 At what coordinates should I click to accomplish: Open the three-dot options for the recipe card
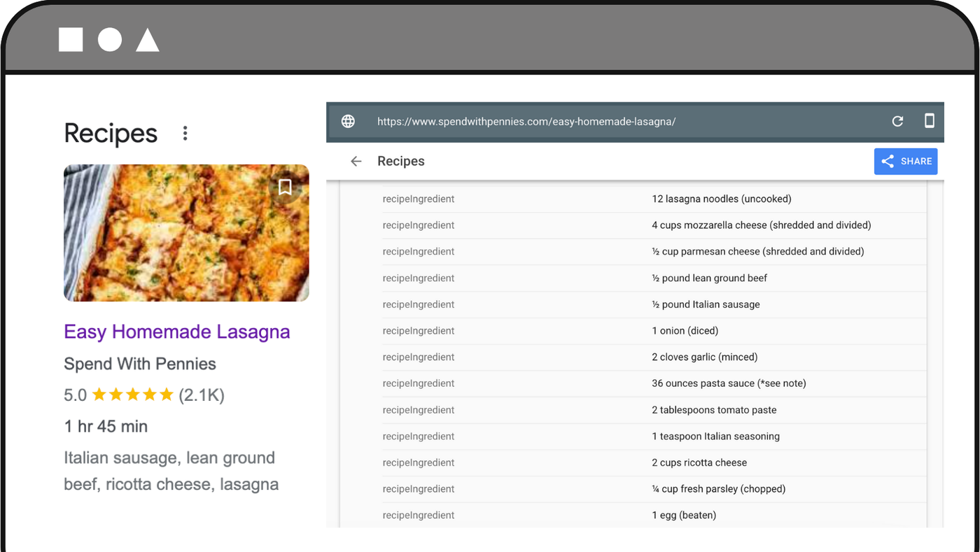185,132
